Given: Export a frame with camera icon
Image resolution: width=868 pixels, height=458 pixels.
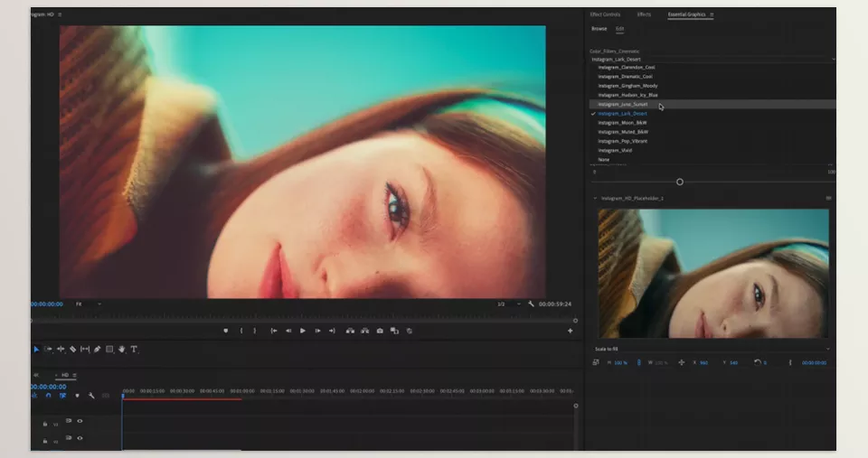Looking at the screenshot, I should [380, 331].
